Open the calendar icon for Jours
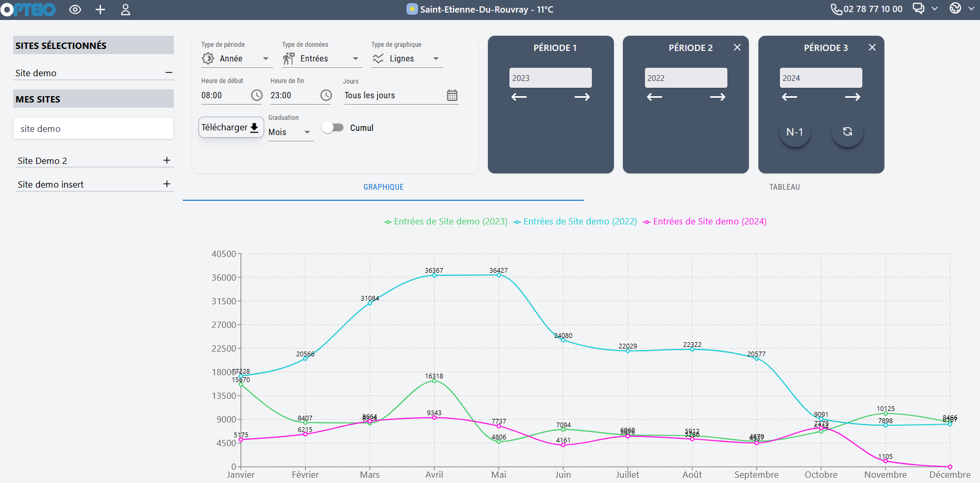 tap(452, 95)
